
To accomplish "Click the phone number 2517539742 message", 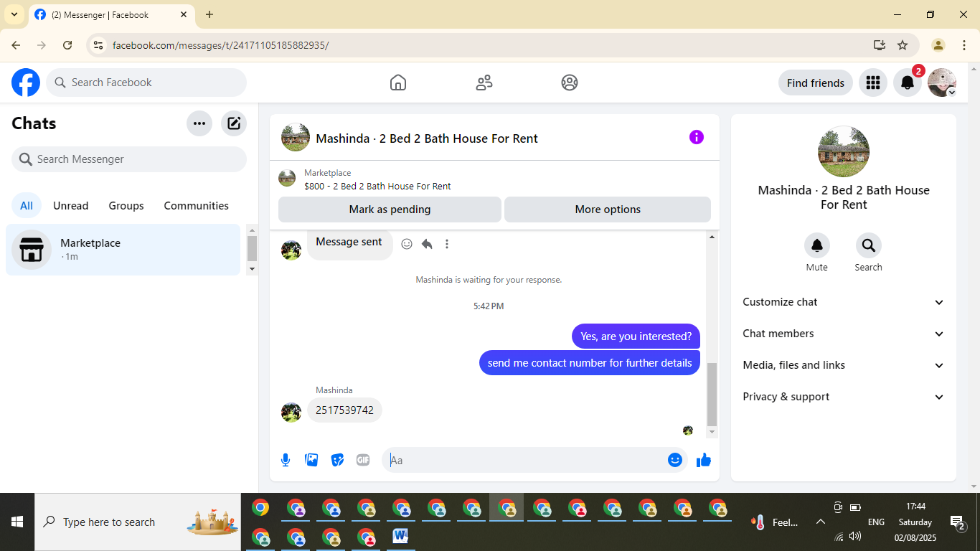I will click(344, 410).
